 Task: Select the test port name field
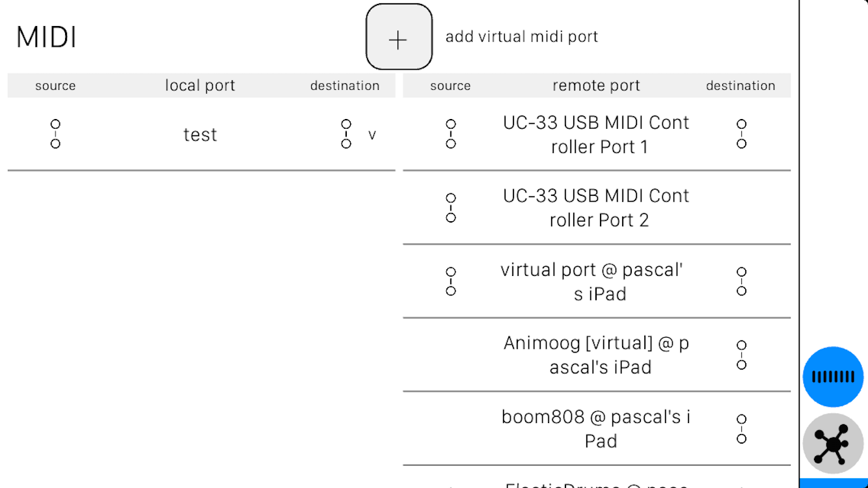tap(200, 135)
